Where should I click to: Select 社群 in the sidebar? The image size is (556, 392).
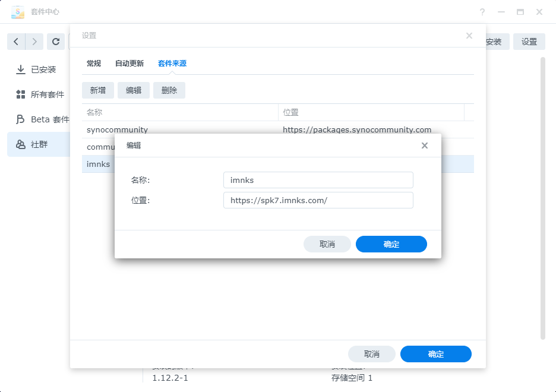click(39, 144)
